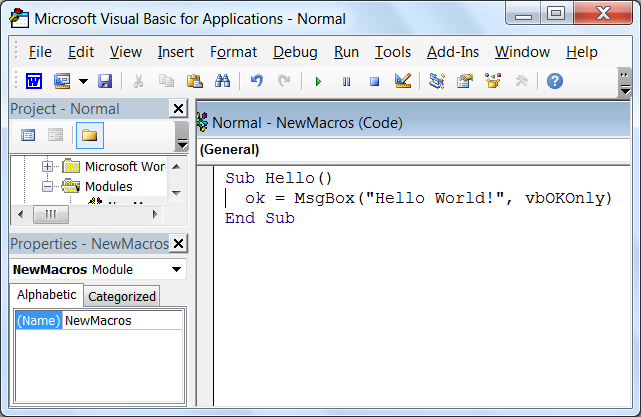Click the project tree scroll up arrow
The image size is (641, 417).
[x=177, y=166]
